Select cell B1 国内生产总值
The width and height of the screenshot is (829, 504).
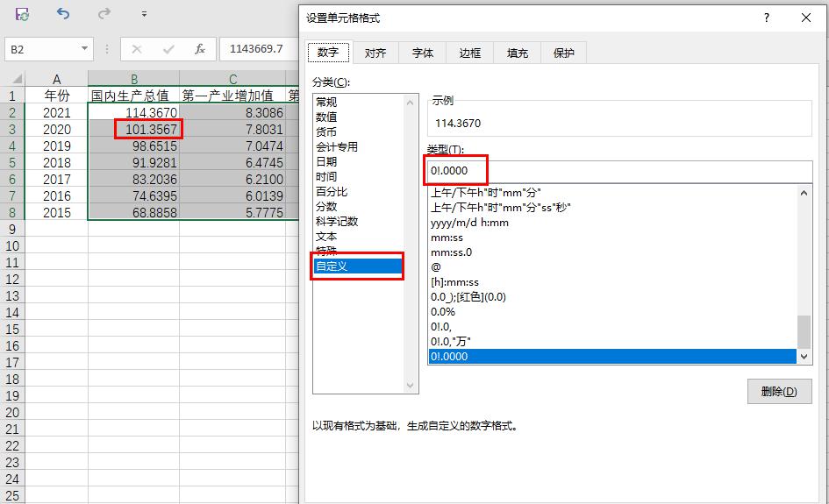coord(133,96)
